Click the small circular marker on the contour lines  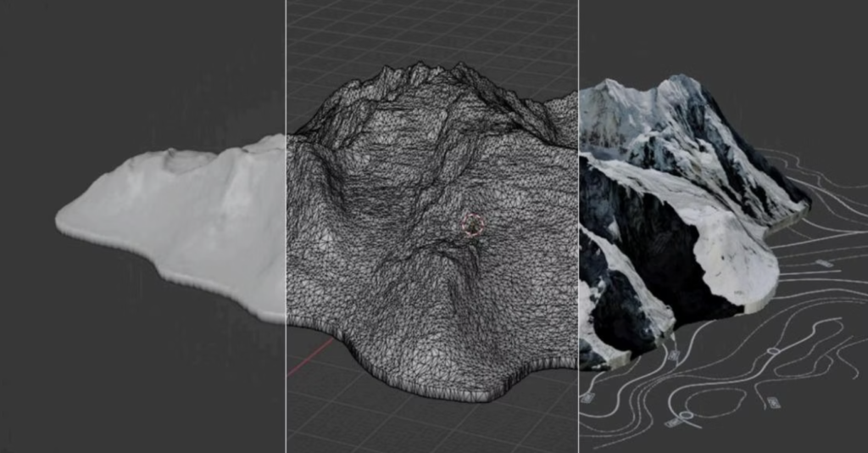pos(773,350)
